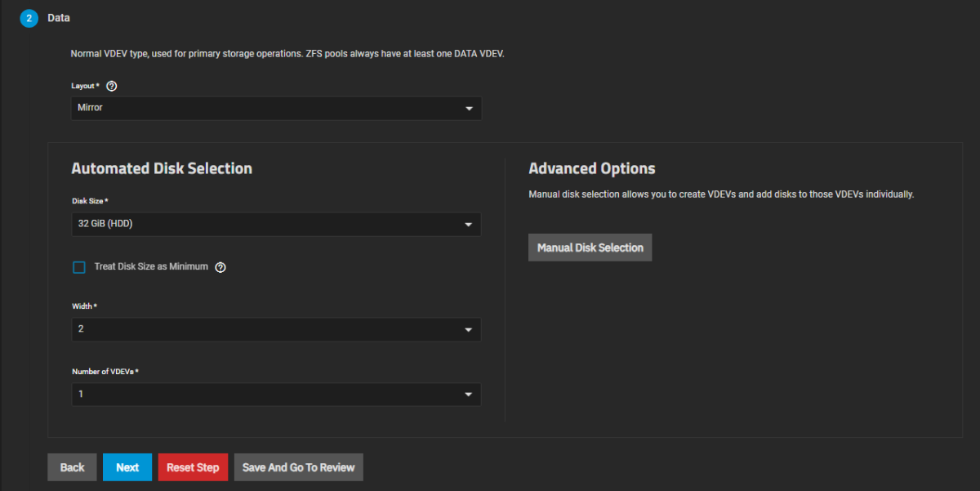The height and width of the screenshot is (491, 980).
Task: Enable Treat Disk Size as Minimum checkbox
Action: click(x=79, y=267)
